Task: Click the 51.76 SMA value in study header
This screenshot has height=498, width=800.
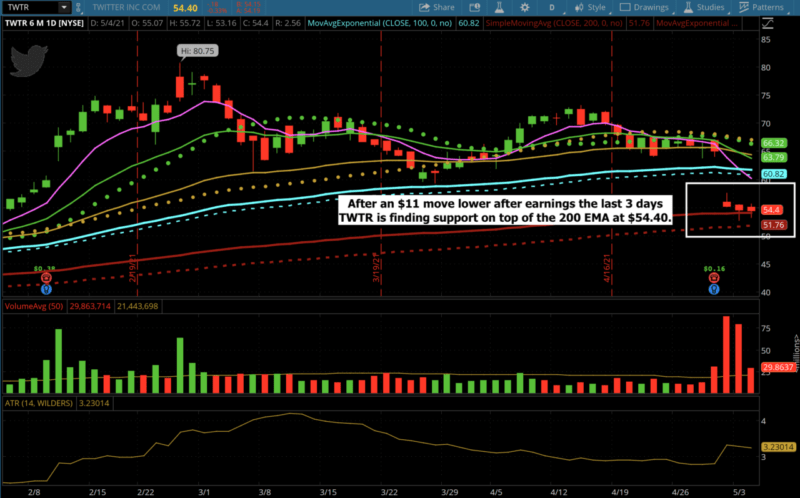Action: [638, 23]
